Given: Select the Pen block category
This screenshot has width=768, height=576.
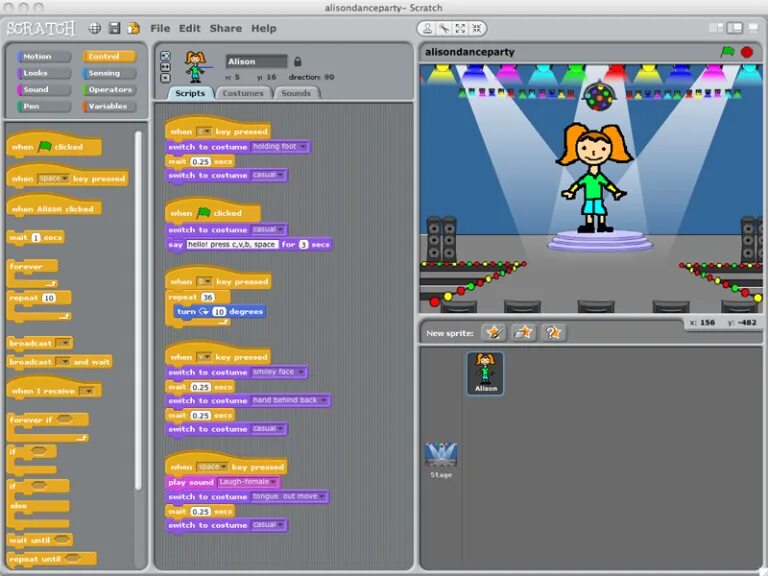Looking at the screenshot, I should tap(43, 106).
